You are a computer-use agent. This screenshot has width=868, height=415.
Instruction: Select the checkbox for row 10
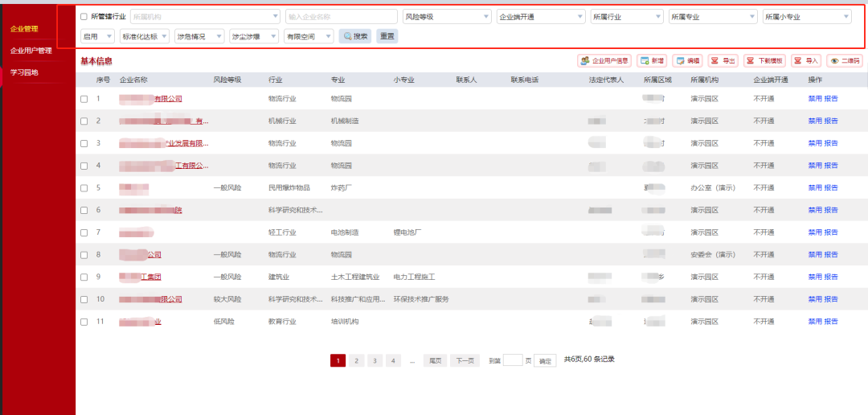pos(84,299)
